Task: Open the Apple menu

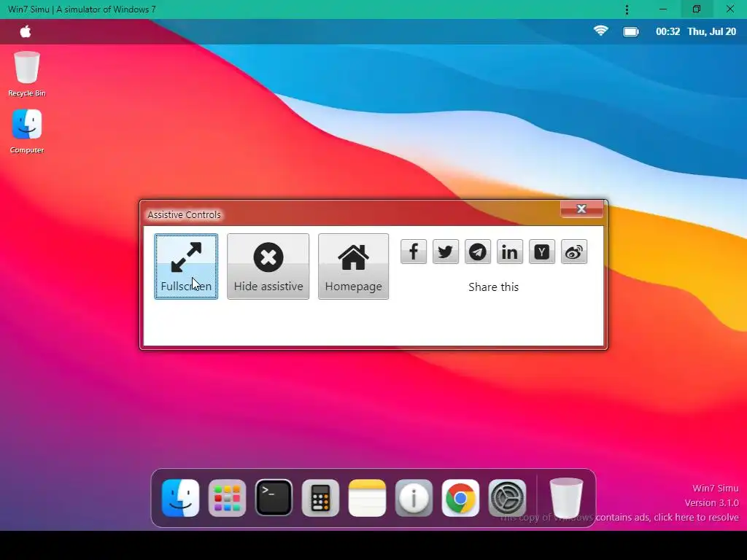Action: coord(26,31)
